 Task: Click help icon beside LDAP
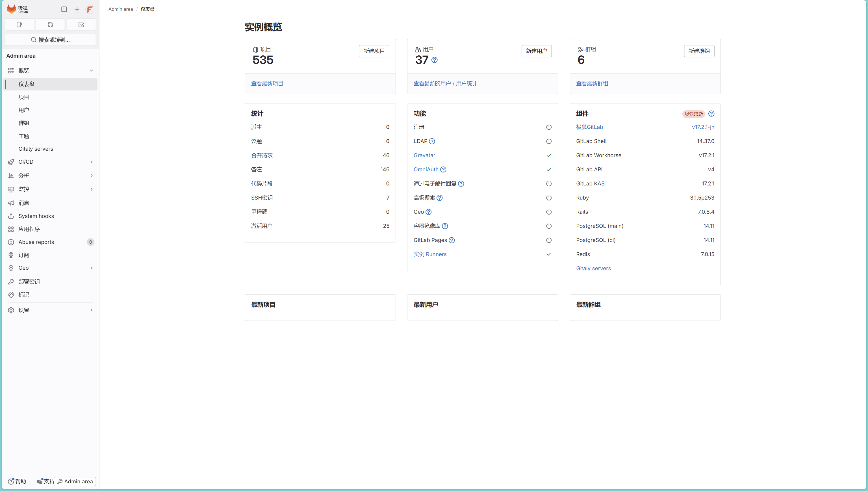(x=432, y=141)
